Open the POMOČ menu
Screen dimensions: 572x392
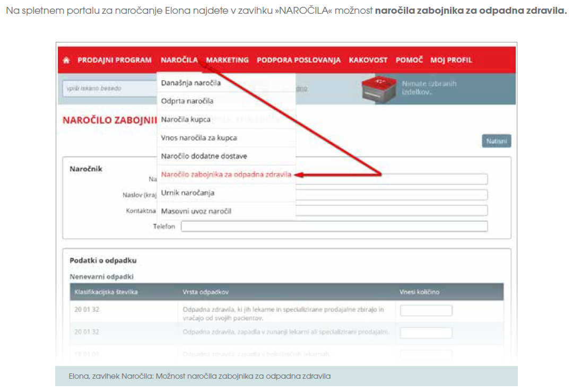pyautogui.click(x=409, y=60)
